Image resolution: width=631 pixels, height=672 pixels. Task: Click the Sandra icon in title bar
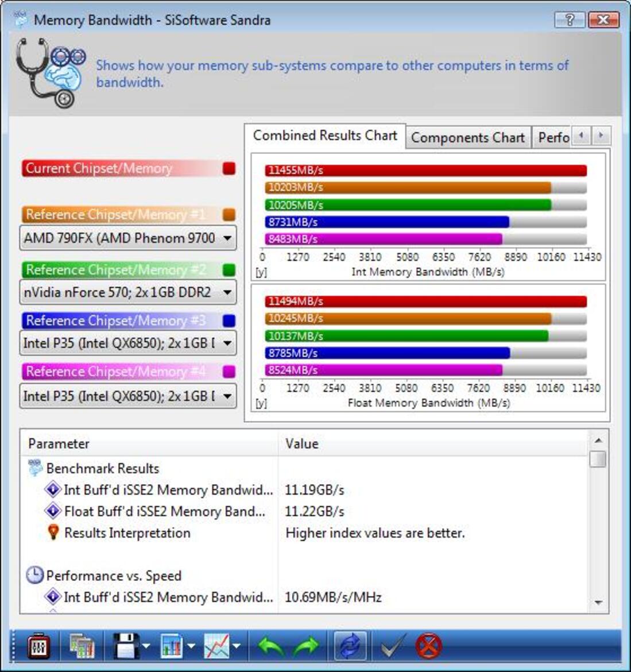click(x=21, y=20)
